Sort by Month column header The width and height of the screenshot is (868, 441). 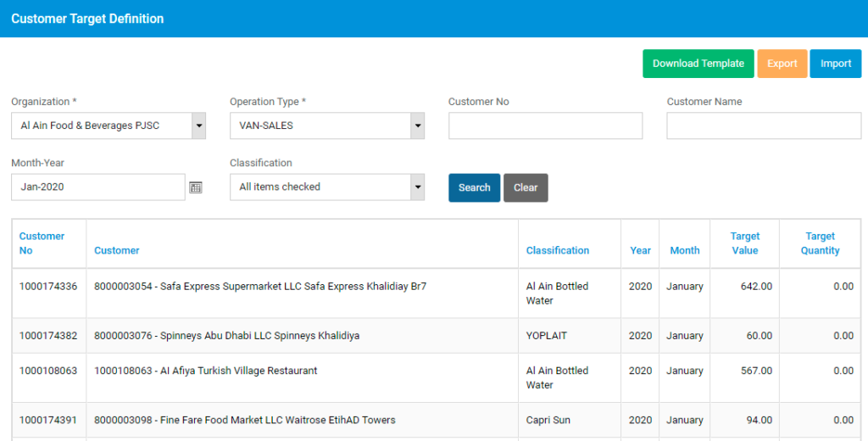pyautogui.click(x=685, y=250)
